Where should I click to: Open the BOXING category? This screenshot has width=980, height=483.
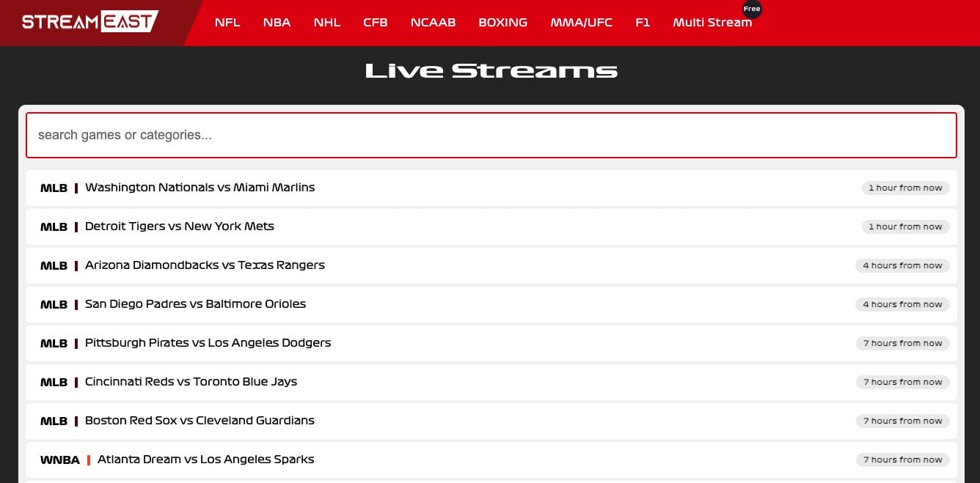tap(502, 22)
